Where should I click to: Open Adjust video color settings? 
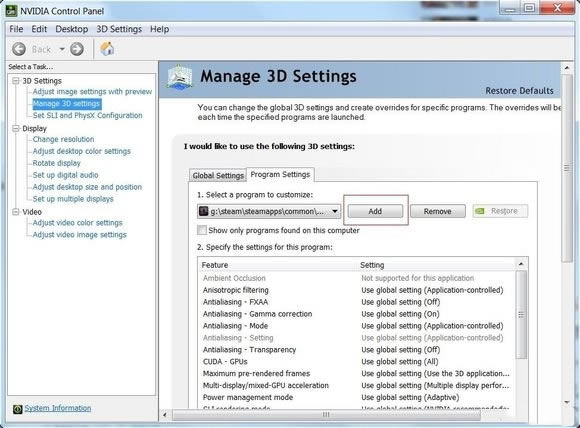coord(77,223)
